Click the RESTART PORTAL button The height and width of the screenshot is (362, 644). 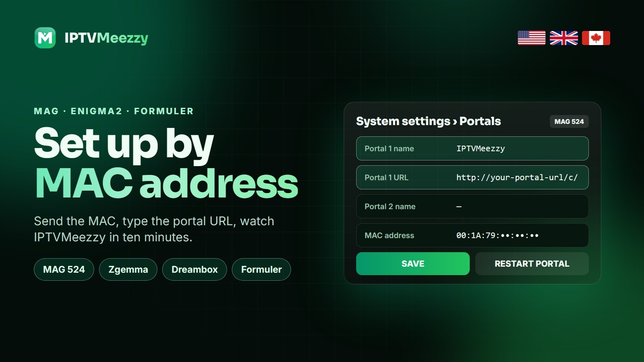coord(532,263)
